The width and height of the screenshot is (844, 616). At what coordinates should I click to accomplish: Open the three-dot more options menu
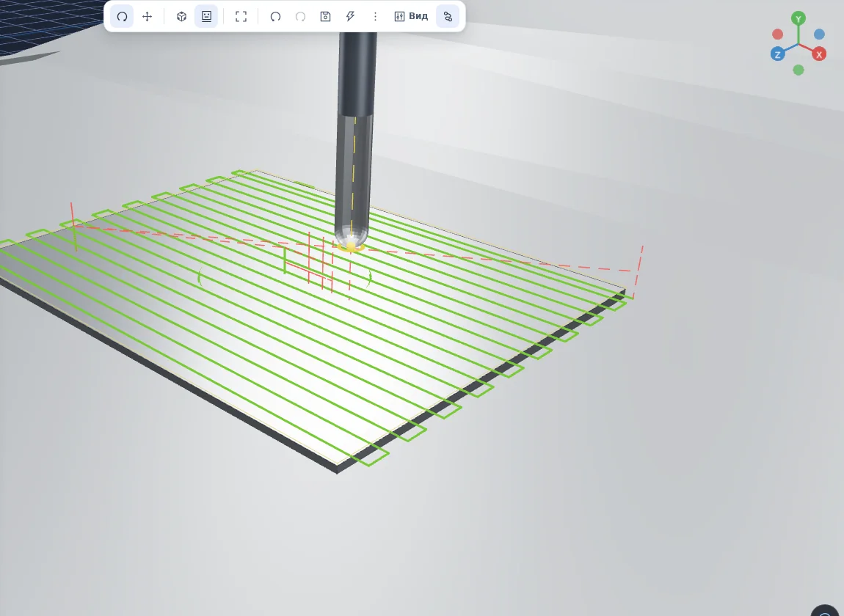click(x=375, y=17)
